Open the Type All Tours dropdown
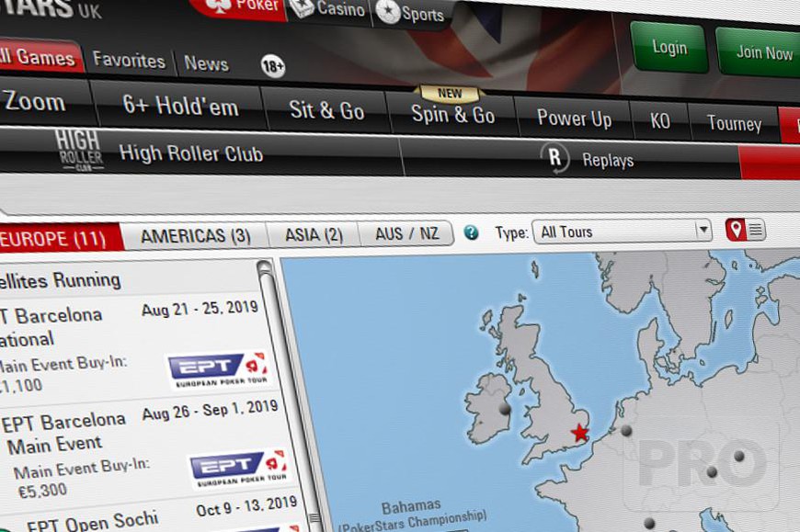This screenshot has height=532, width=800. tap(622, 232)
